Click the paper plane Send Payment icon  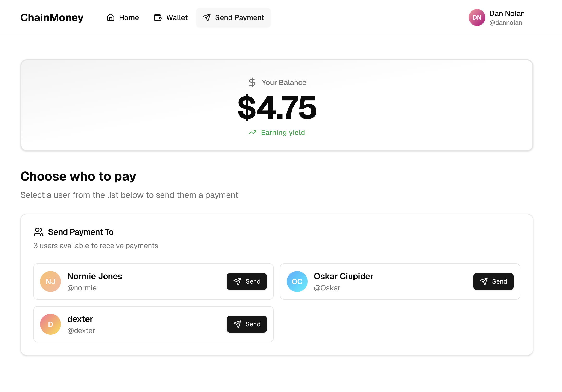(207, 17)
